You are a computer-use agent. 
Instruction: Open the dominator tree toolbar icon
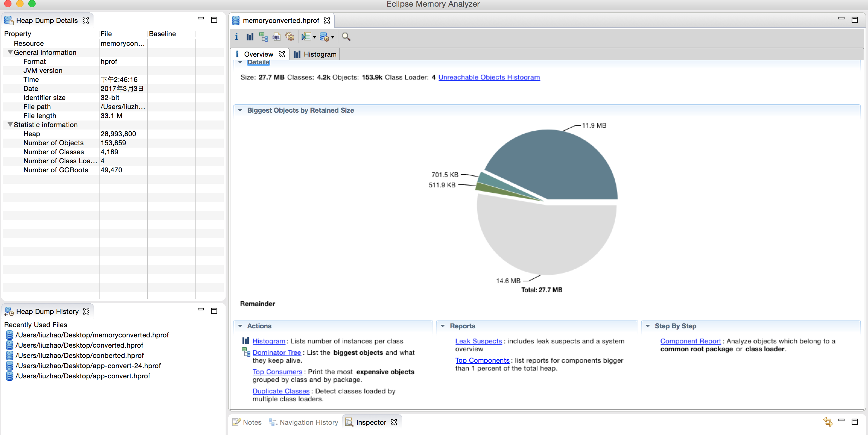pos(263,37)
